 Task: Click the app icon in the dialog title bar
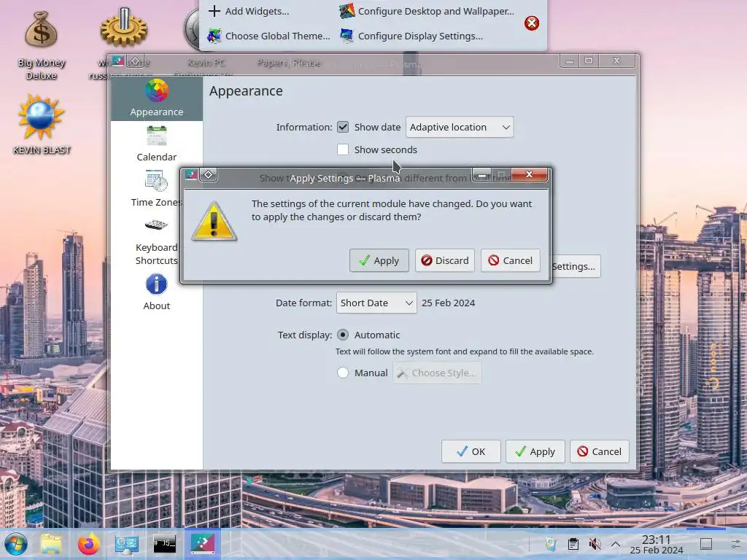click(x=192, y=174)
